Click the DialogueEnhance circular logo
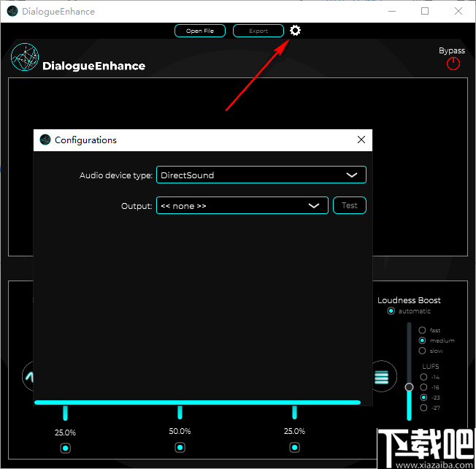Screen dimensions: 476x469 [25, 57]
